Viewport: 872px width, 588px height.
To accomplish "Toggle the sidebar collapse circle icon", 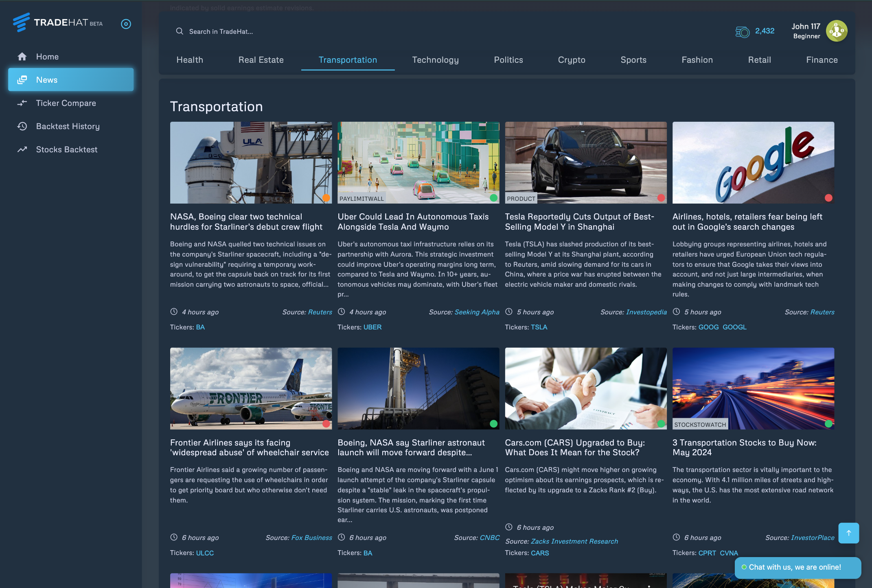I will [x=126, y=24].
